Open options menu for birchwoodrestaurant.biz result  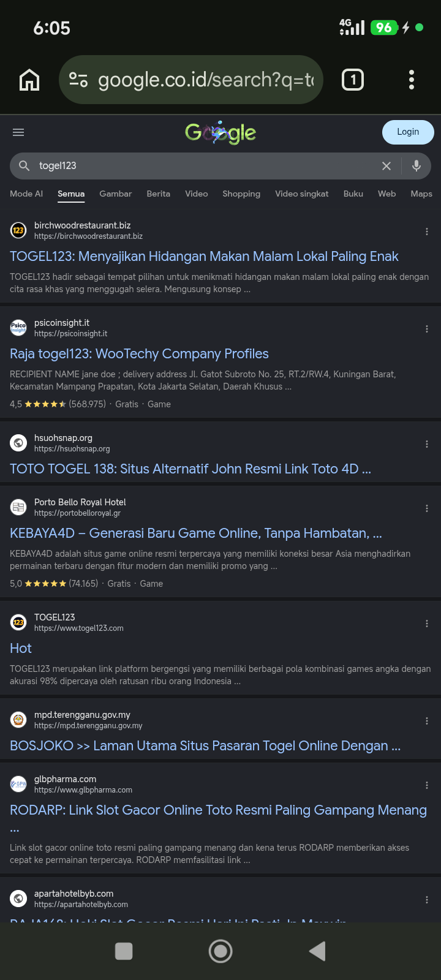pos(427,232)
